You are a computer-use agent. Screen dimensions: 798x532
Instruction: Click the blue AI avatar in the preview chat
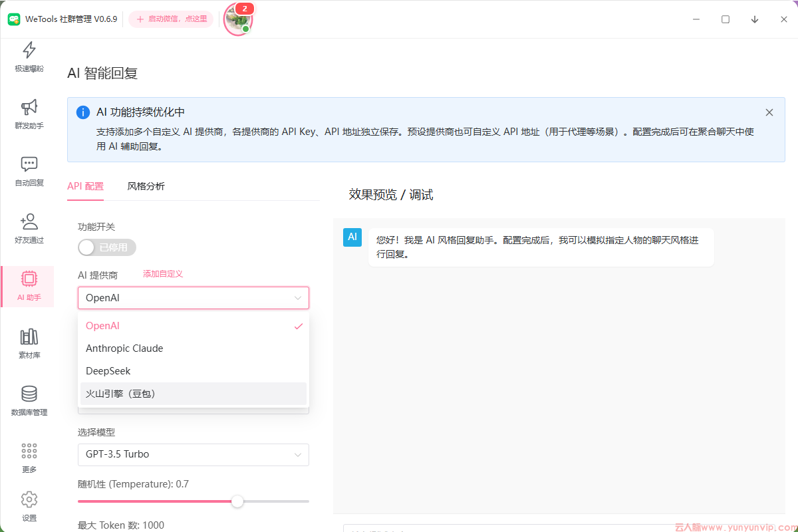352,237
